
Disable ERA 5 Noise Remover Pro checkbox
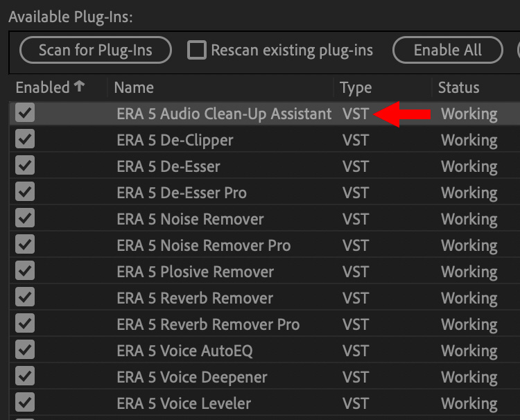(25, 244)
